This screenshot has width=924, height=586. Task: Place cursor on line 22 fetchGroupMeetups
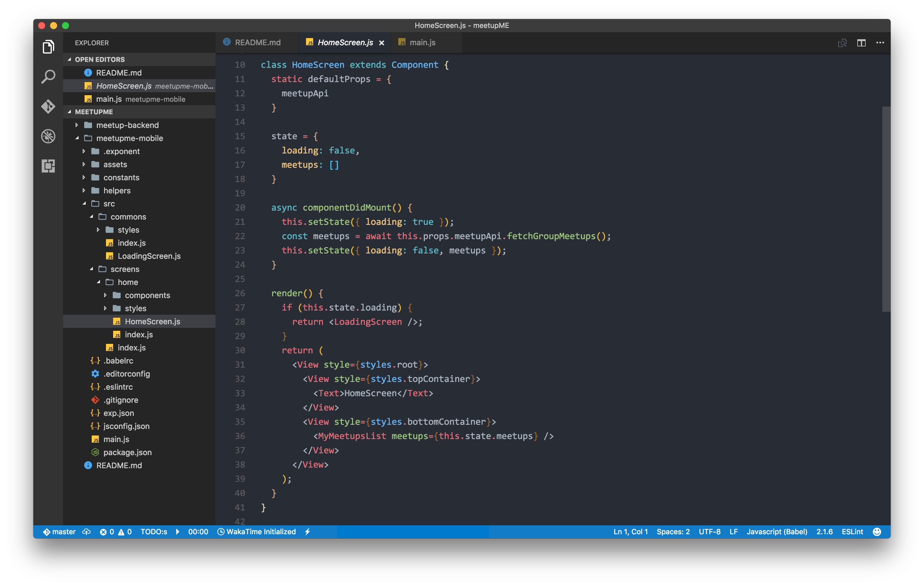coord(551,236)
